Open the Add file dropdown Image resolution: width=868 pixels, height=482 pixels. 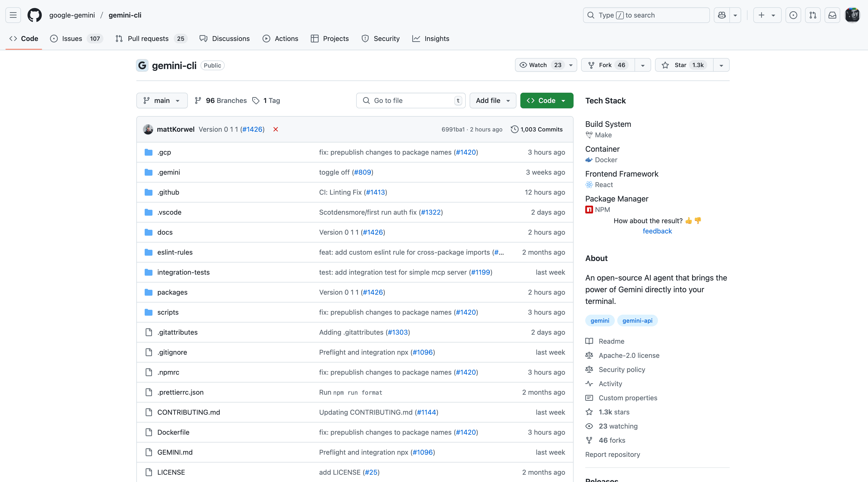(493, 100)
